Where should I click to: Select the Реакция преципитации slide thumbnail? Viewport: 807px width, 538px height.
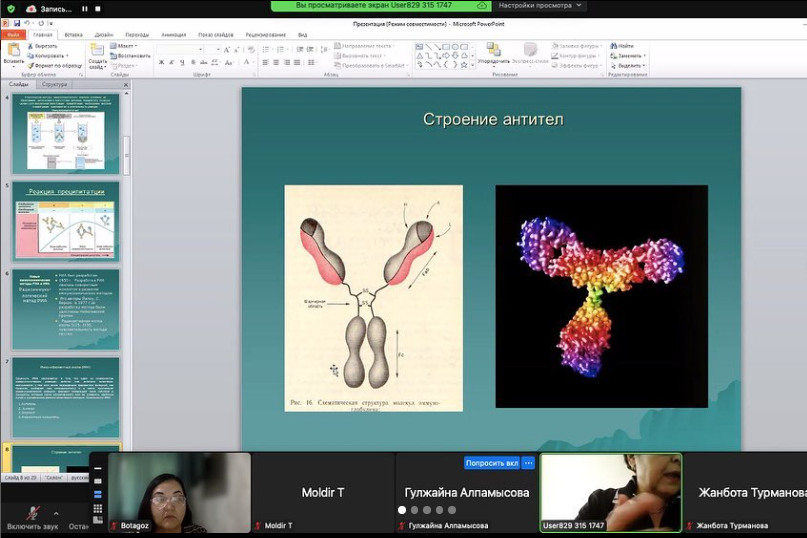pos(65,222)
